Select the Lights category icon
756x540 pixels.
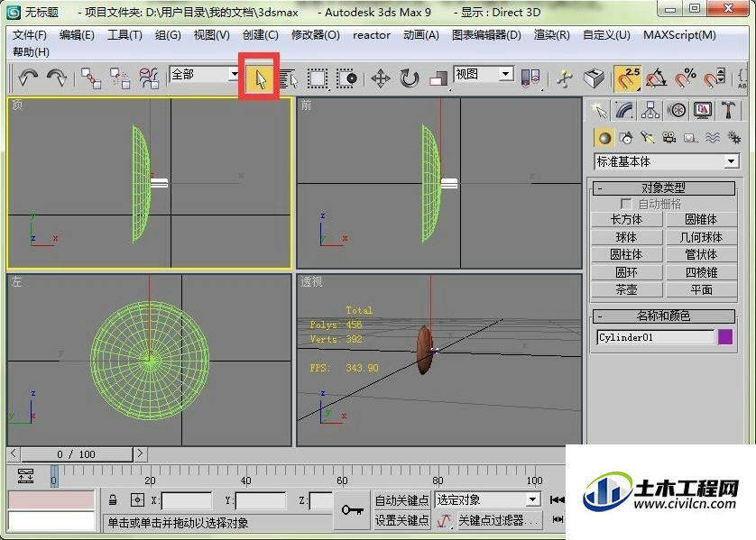click(648, 138)
